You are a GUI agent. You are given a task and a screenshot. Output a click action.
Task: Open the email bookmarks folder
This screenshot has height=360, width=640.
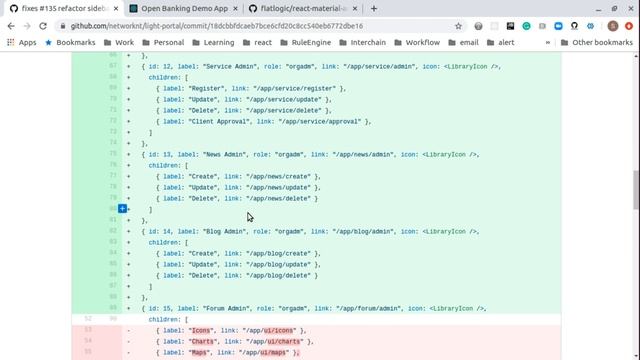click(463, 42)
